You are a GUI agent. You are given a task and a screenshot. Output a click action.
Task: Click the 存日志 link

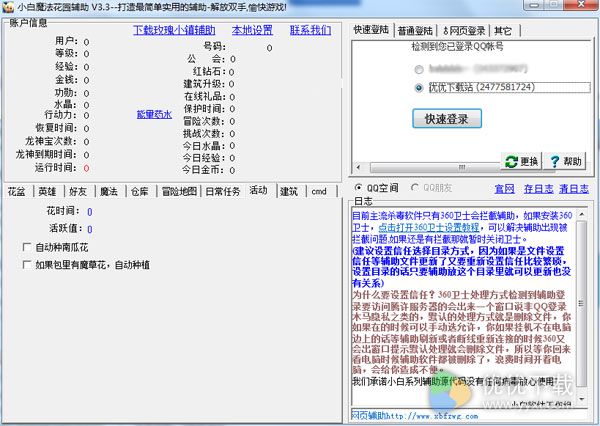pos(538,189)
